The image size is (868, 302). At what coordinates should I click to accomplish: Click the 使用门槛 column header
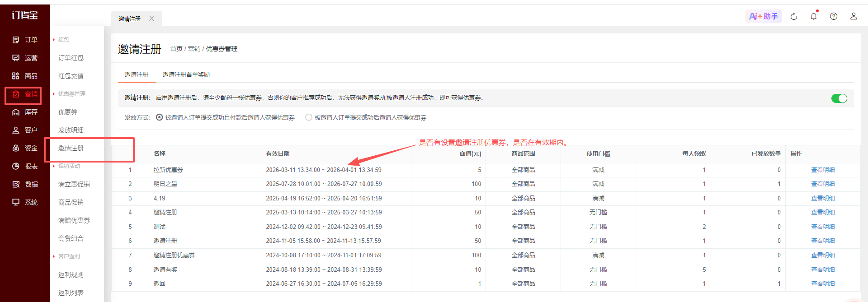(598, 153)
